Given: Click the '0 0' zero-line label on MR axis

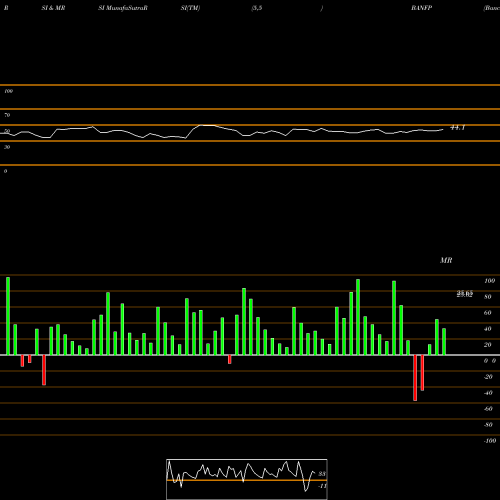Looking at the screenshot, I should click(490, 361).
